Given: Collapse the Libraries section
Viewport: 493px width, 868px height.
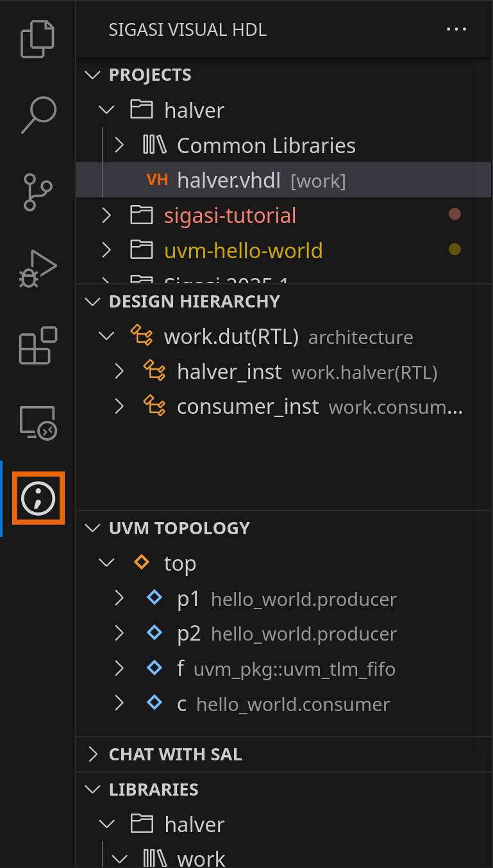Looking at the screenshot, I should (x=94, y=789).
